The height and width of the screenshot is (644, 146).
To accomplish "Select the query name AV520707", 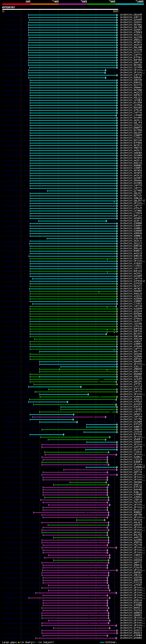I will (8, 8).
